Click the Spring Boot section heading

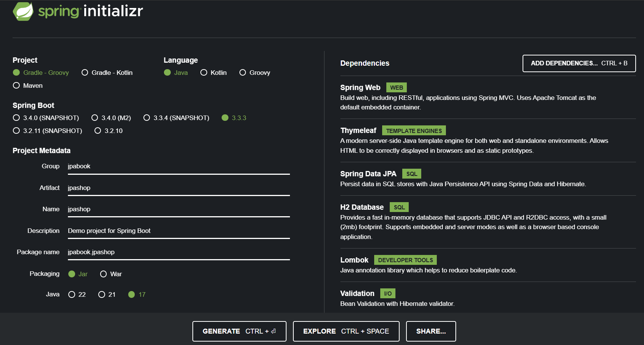point(33,106)
